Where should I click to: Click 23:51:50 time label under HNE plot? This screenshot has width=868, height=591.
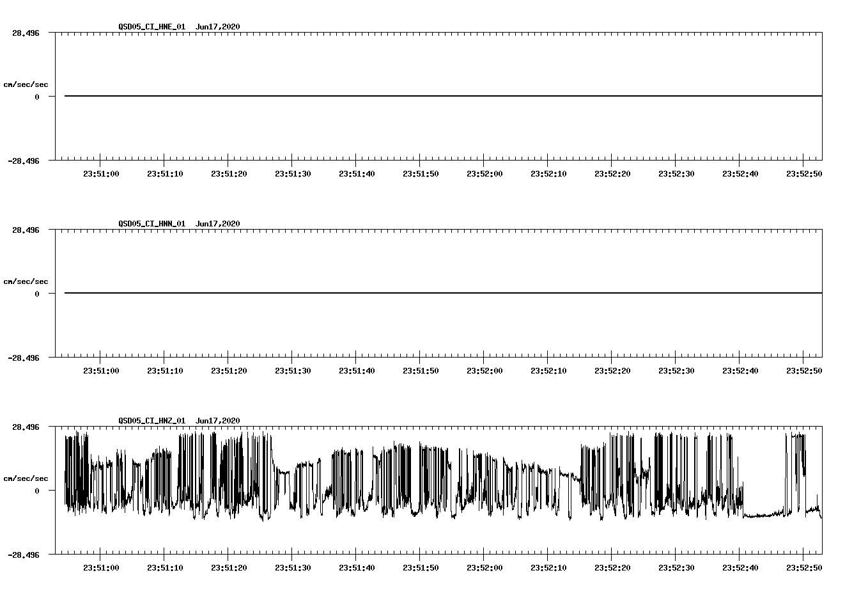[x=421, y=174]
